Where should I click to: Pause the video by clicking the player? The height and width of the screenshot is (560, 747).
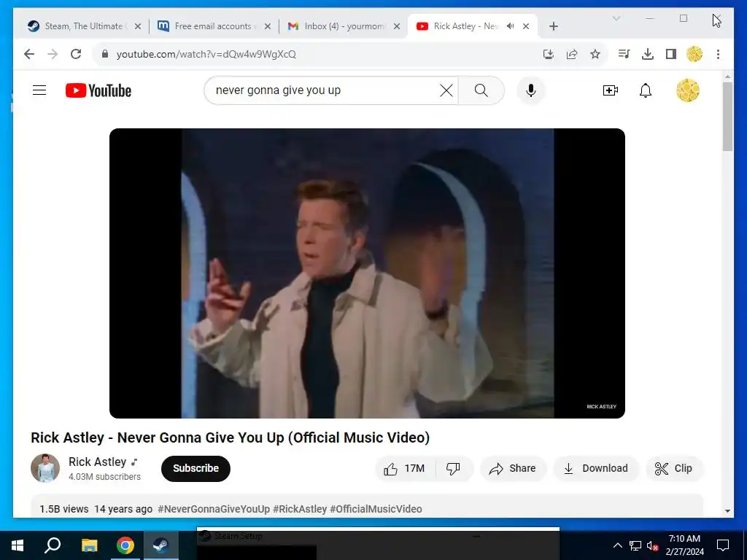tap(367, 273)
